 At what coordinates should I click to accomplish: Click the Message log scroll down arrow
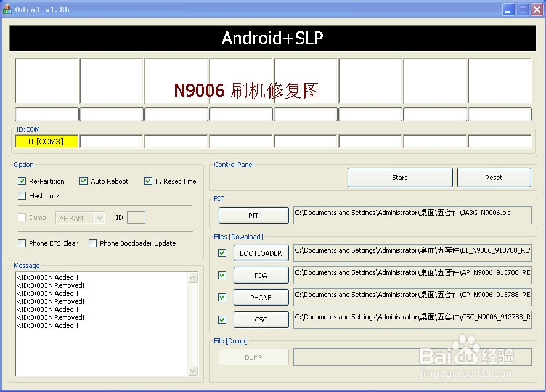pyautogui.click(x=192, y=371)
